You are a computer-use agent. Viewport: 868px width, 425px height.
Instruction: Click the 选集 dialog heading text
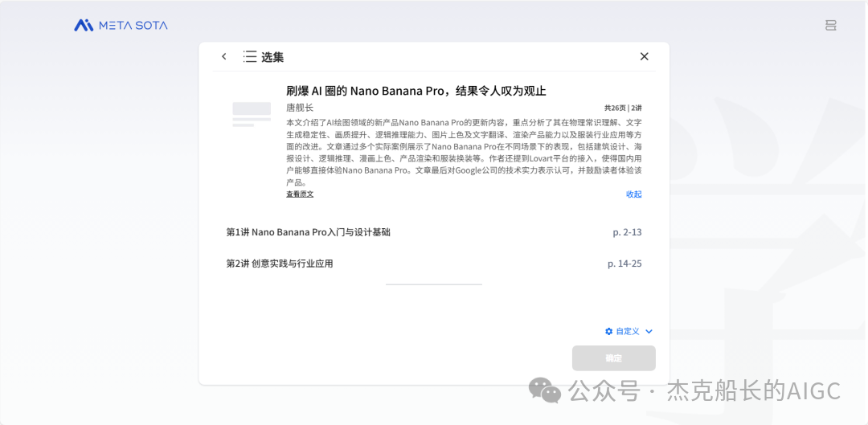[272, 57]
